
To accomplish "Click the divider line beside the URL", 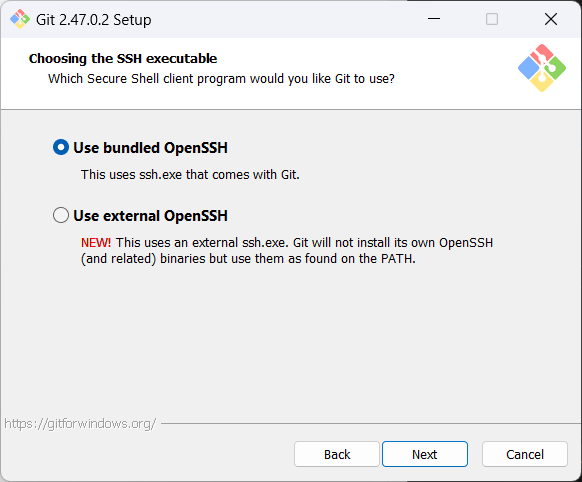I will pos(371,423).
